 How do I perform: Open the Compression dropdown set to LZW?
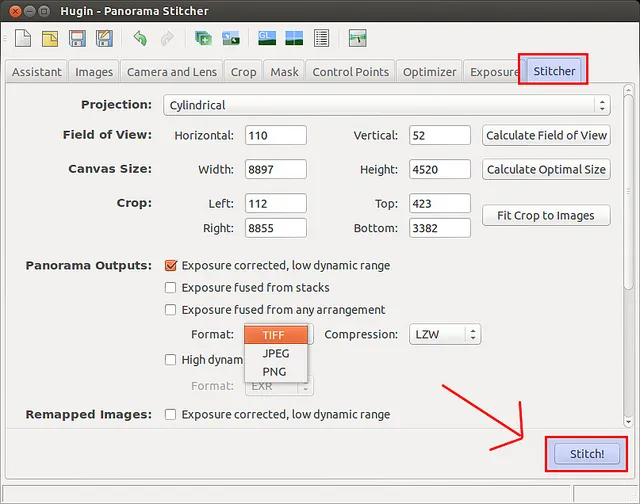pos(445,335)
